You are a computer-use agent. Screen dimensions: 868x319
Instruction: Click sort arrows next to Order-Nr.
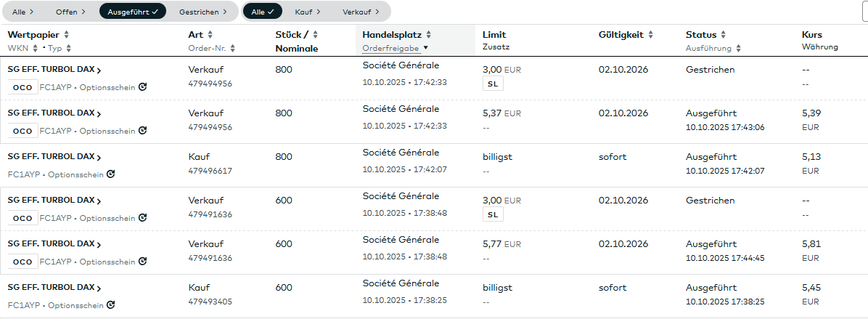coord(232,48)
